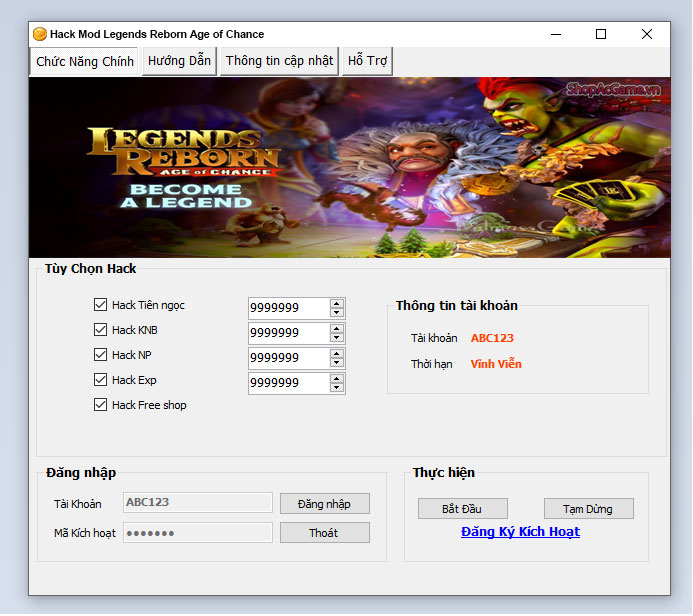Decrease the Hack Tiên ngọc value with down arrow

[x=336, y=312]
